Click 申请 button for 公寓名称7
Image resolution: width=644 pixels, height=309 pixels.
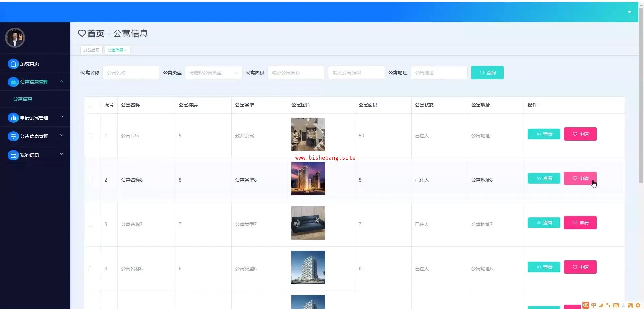tap(580, 223)
